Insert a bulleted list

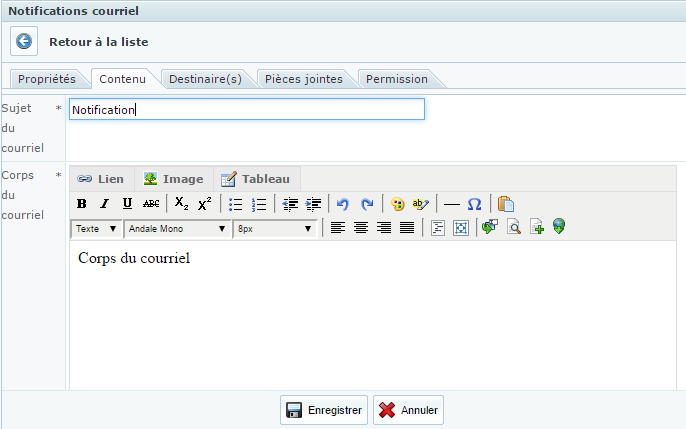pos(236,204)
